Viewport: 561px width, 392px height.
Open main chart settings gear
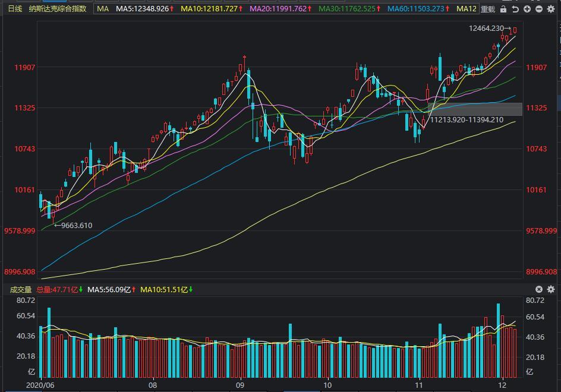(x=551, y=9)
